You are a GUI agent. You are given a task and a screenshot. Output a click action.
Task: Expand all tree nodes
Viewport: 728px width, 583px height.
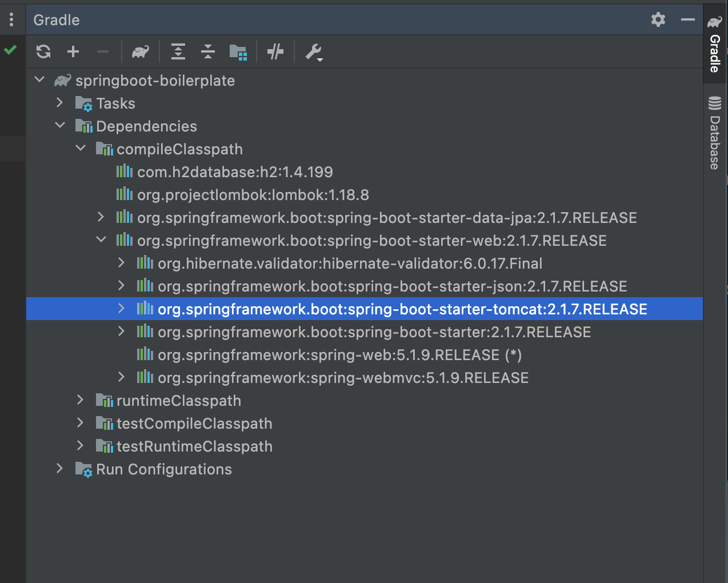[178, 52]
